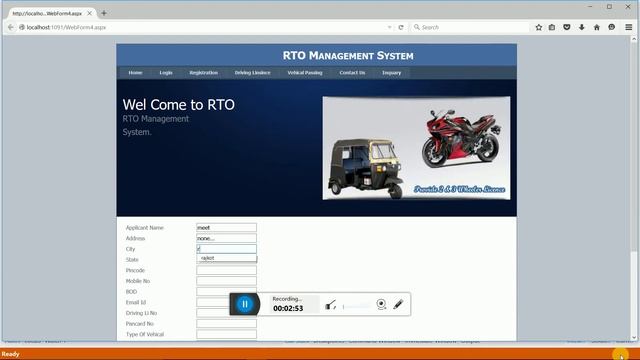
Task: Open a new browser tab with plus
Action: (104, 13)
